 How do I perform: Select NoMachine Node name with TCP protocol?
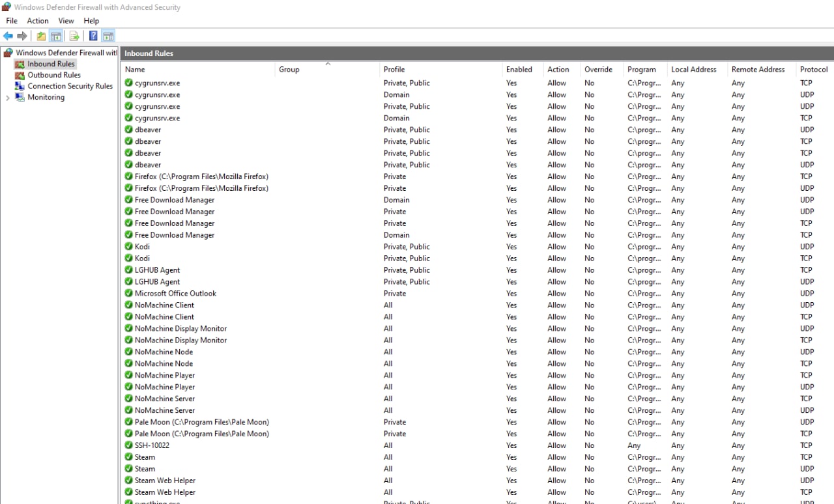(164, 363)
